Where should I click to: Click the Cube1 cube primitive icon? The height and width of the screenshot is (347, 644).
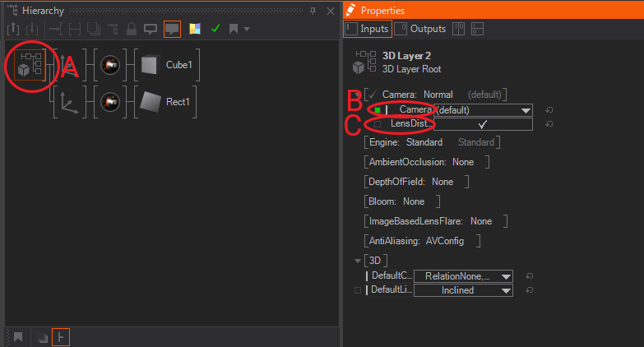(149, 65)
